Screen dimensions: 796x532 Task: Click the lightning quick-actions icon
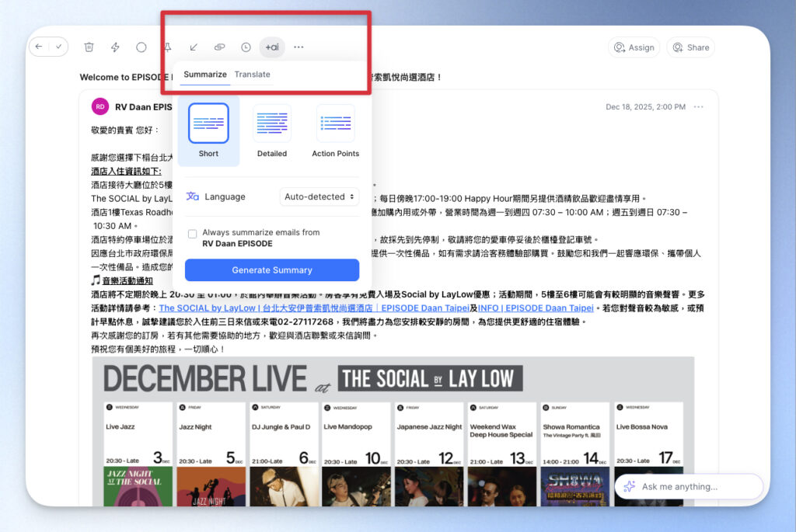click(x=115, y=47)
